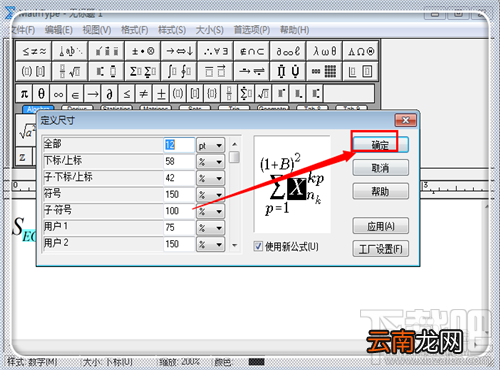Screen dimensions: 500x370
Task: Open operator symbols palette (±•⊗)
Action: coord(143,51)
